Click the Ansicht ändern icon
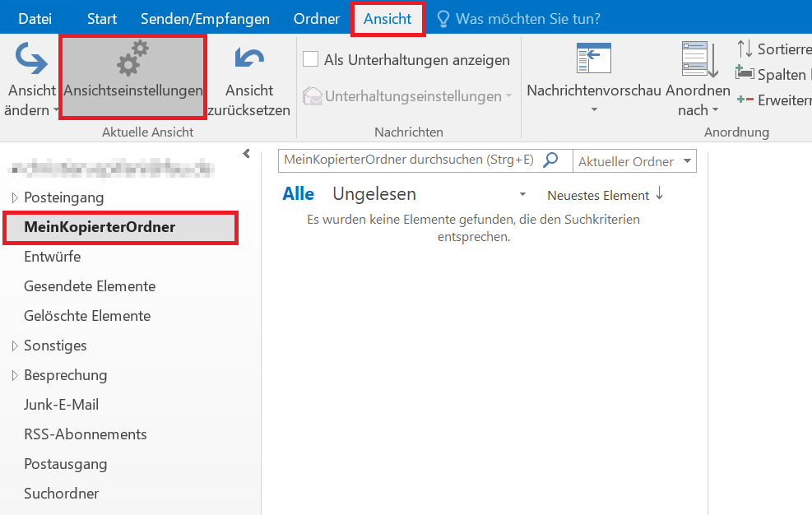 tap(31, 59)
